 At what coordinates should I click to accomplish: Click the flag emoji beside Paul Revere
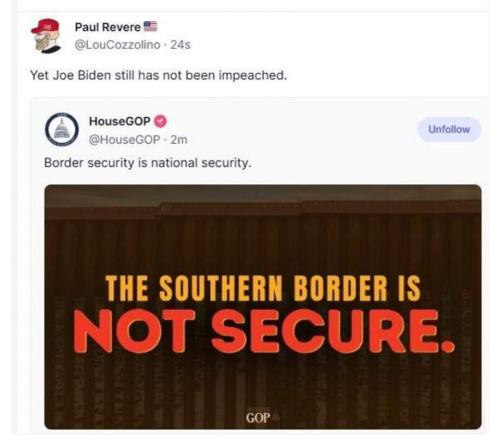[150, 26]
